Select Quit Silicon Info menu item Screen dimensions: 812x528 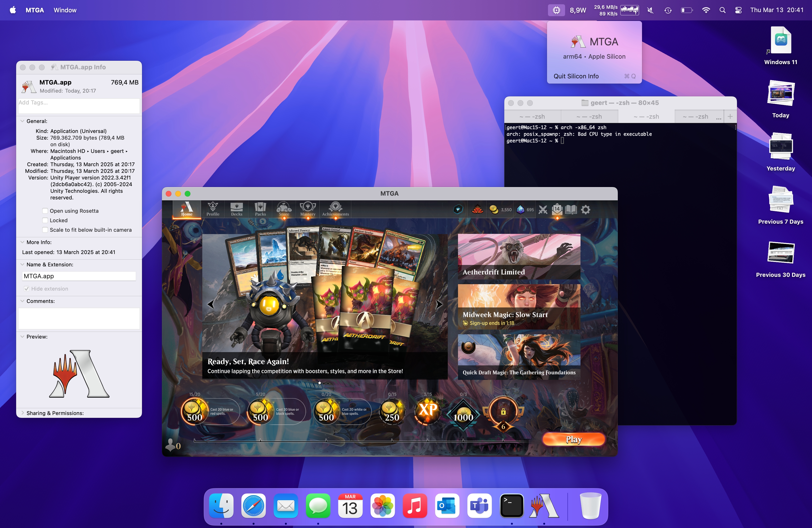[x=576, y=76]
